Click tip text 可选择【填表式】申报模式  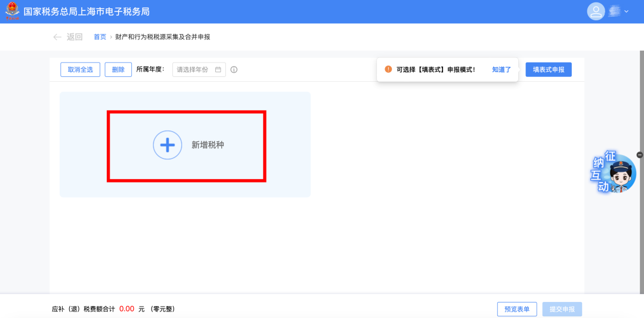pos(436,69)
